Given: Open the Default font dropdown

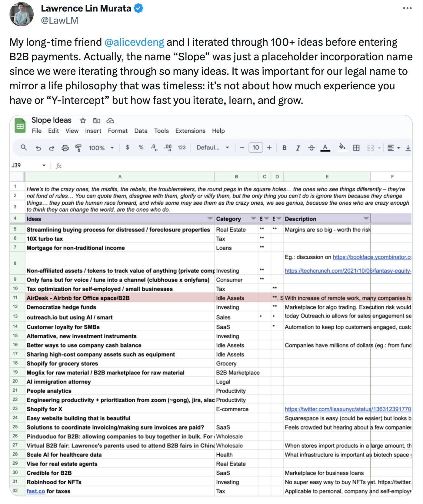Looking at the screenshot, I should point(213,148).
